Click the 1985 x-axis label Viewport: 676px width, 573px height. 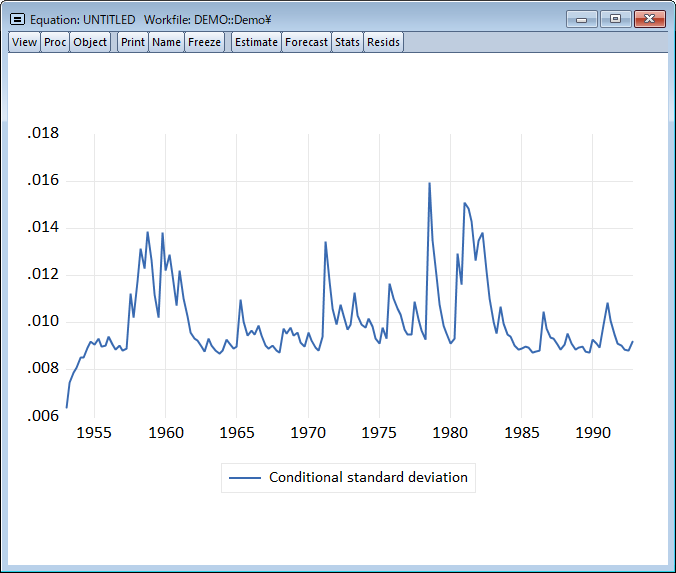click(522, 432)
